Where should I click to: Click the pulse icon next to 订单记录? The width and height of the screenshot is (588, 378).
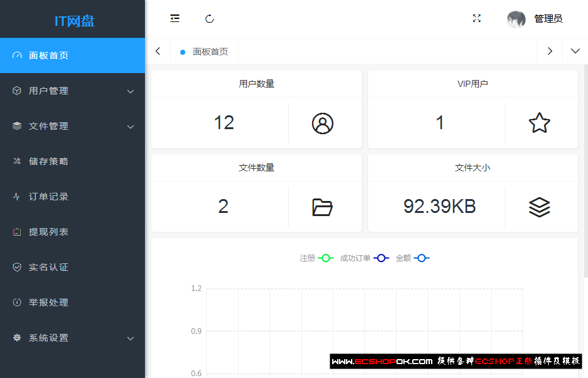click(x=16, y=197)
